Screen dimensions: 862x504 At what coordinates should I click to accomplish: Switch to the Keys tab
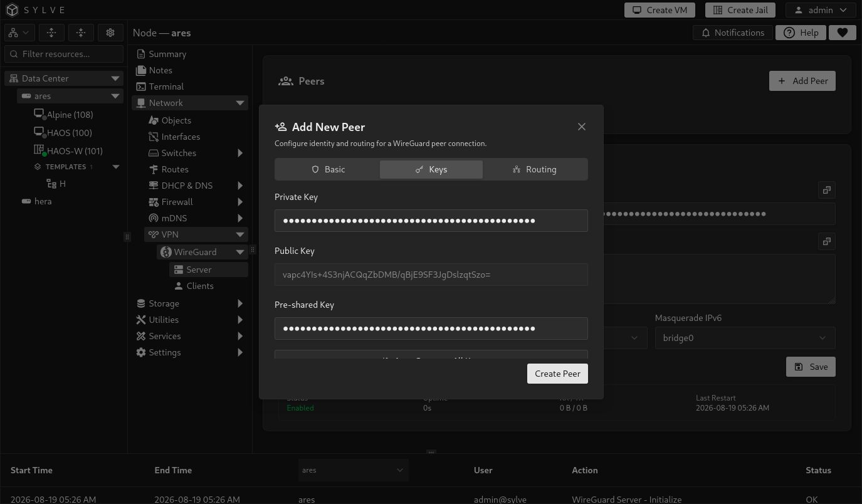pyautogui.click(x=431, y=169)
